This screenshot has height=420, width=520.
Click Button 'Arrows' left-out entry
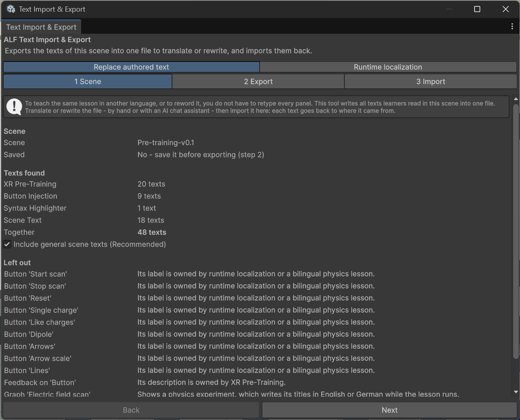coord(30,346)
